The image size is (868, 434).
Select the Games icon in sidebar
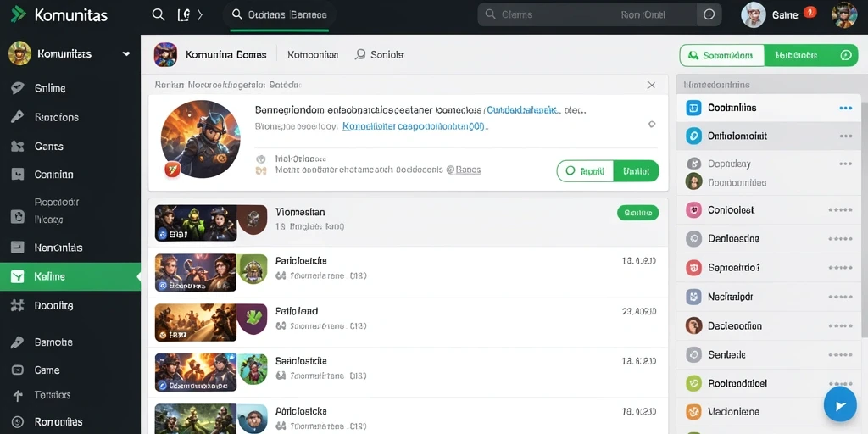pyautogui.click(x=18, y=146)
